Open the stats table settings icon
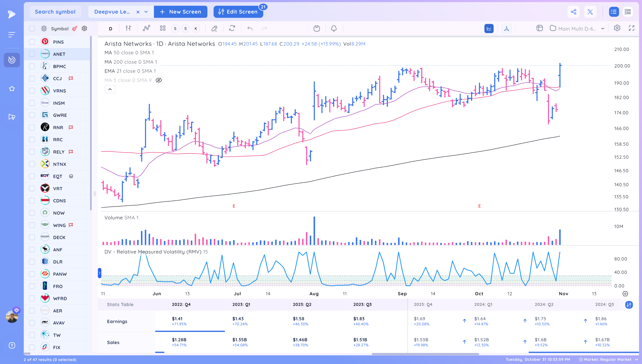 (629, 305)
